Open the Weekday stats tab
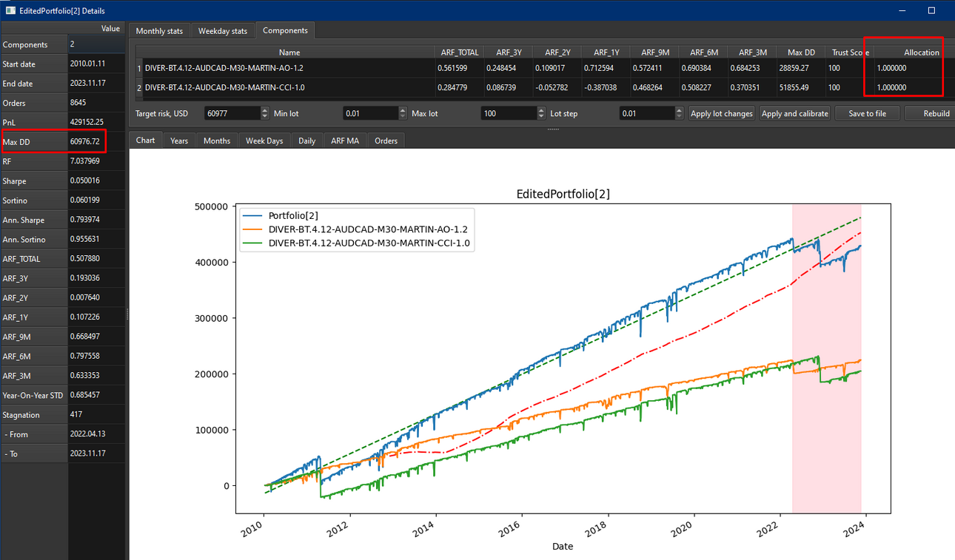Viewport: 955px width, 560px height. click(x=223, y=31)
